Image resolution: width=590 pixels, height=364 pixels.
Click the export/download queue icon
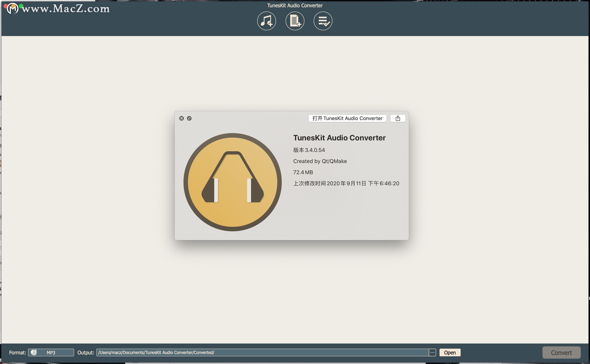(x=323, y=21)
